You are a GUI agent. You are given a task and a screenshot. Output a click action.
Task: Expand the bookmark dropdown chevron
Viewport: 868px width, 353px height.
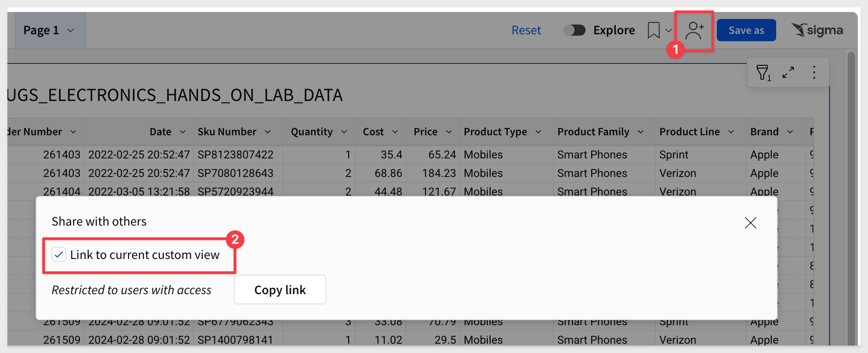669,31
